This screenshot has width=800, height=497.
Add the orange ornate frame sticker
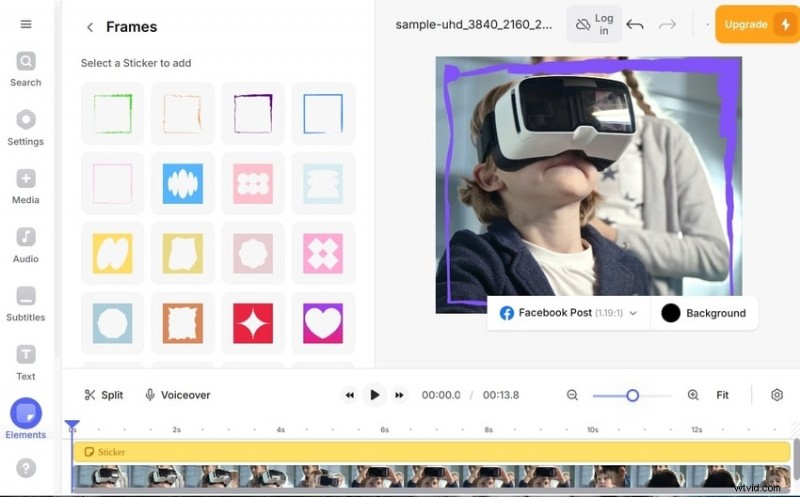click(x=183, y=323)
